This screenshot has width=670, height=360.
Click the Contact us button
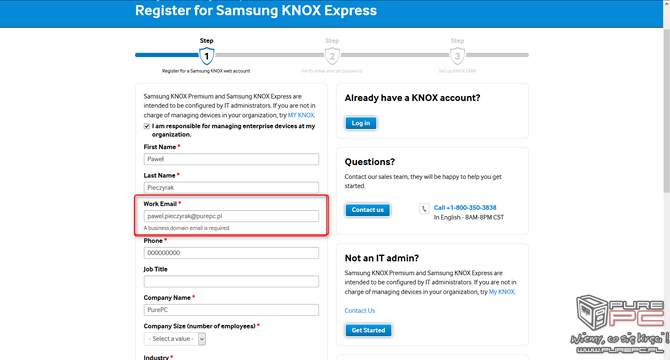click(367, 210)
